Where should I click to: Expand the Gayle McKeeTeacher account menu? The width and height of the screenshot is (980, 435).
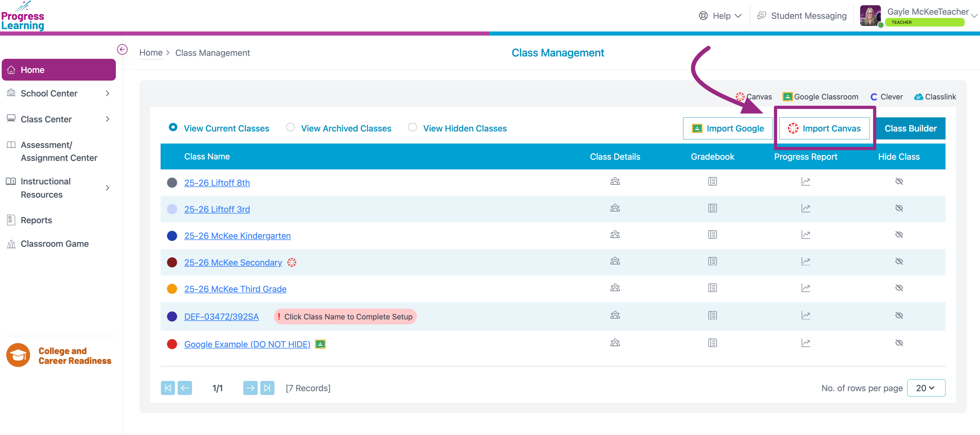coord(974,16)
